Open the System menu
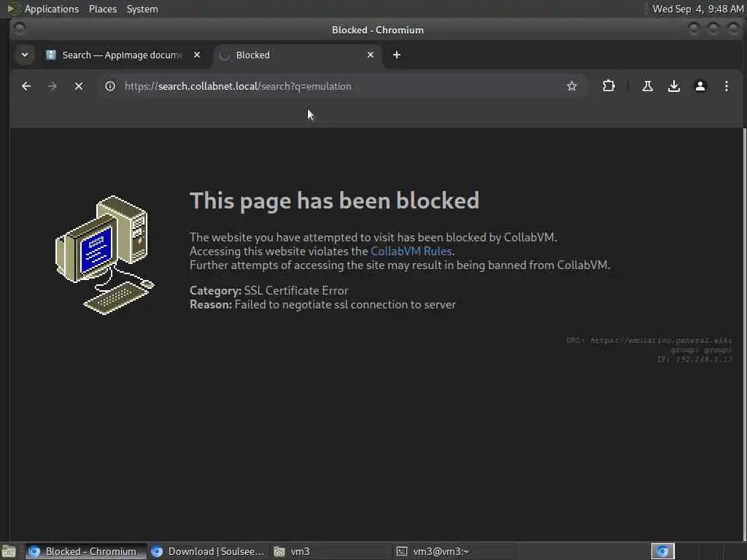 [x=142, y=9]
